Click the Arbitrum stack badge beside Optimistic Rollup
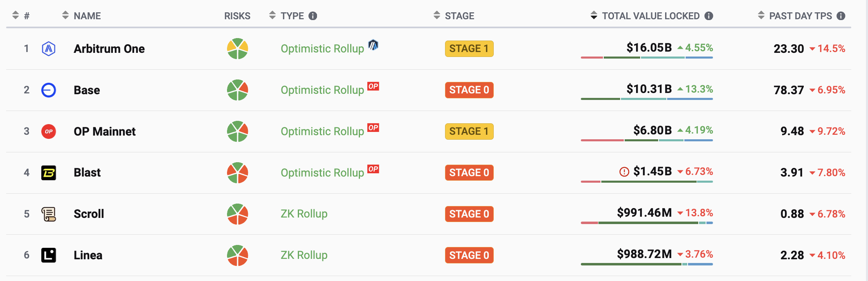The image size is (868, 281). pos(373,45)
